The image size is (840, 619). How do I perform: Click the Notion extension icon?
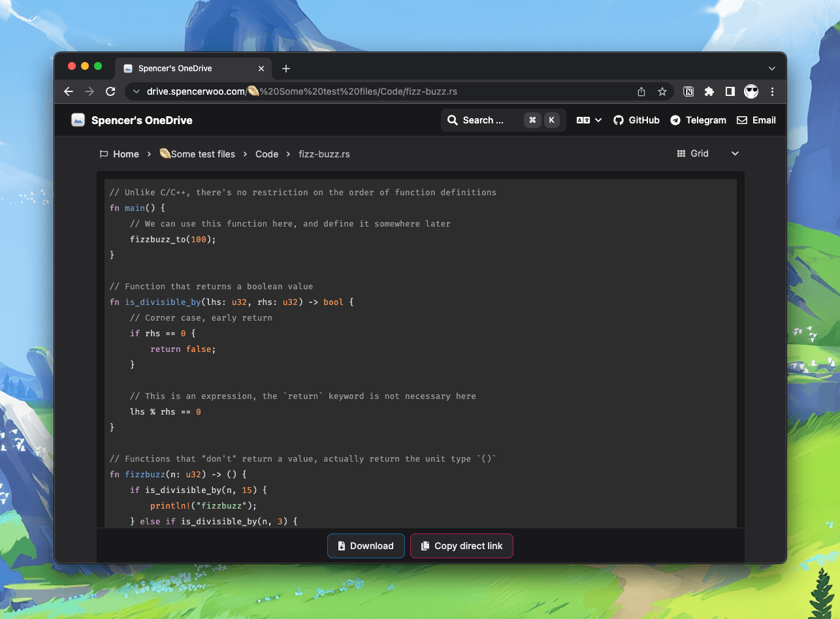[x=688, y=91]
